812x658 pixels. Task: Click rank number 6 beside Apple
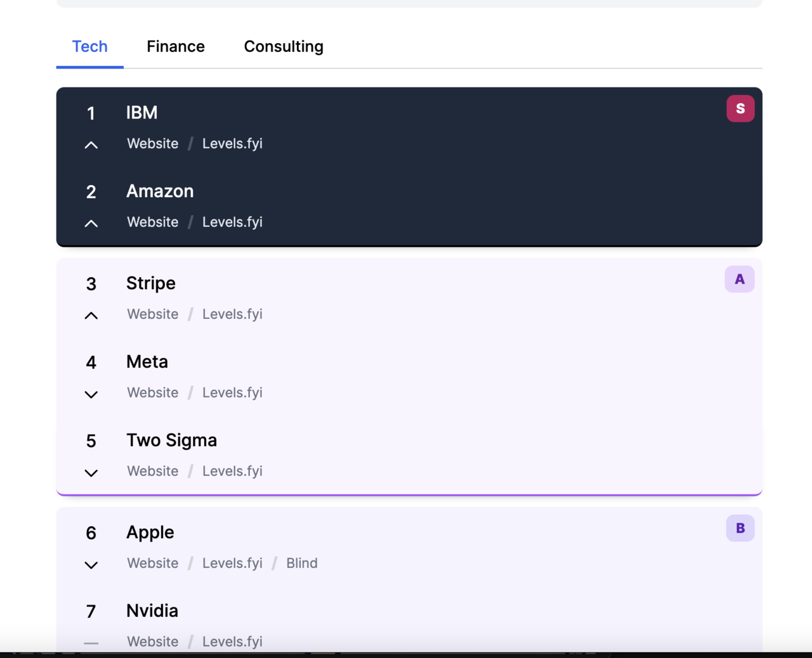(x=91, y=533)
